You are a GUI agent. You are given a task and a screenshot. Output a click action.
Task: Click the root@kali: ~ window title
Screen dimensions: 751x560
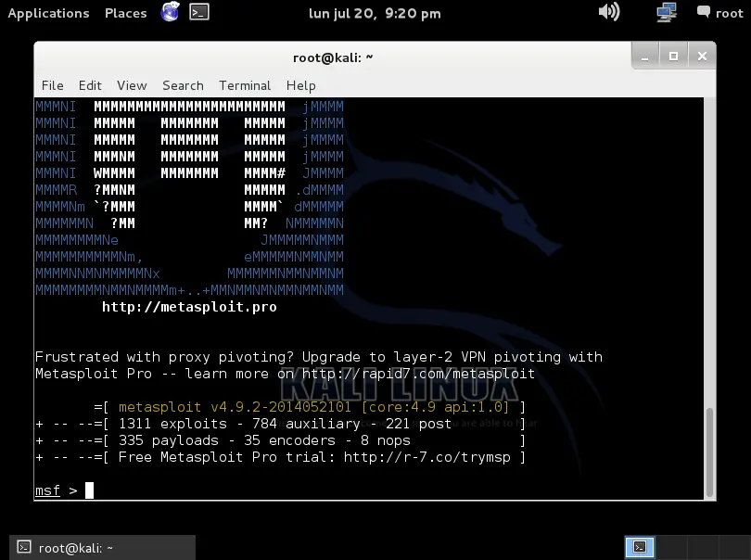click(333, 58)
